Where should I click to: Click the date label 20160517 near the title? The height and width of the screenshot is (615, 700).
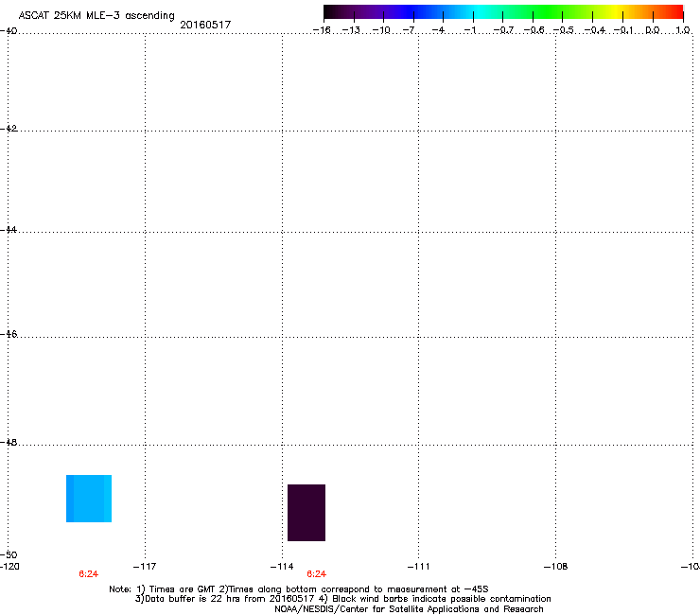pos(205,25)
